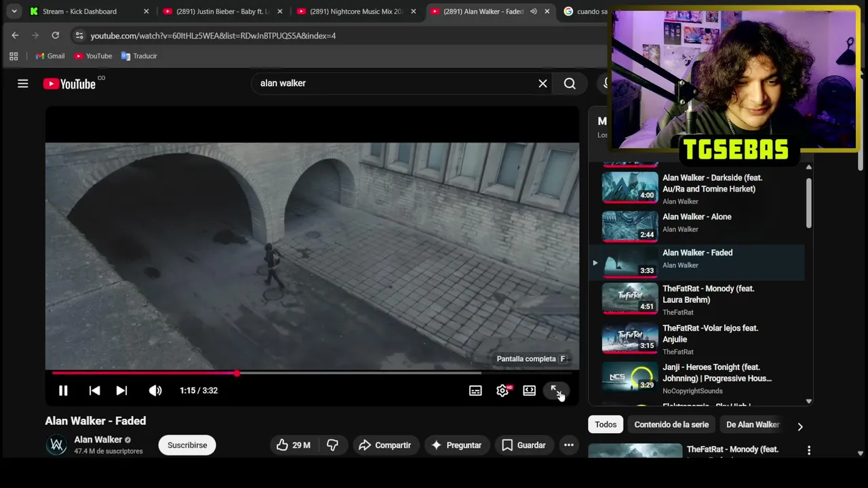Open the Gmail bookmark
This screenshot has height=488, width=868.
(x=50, y=56)
